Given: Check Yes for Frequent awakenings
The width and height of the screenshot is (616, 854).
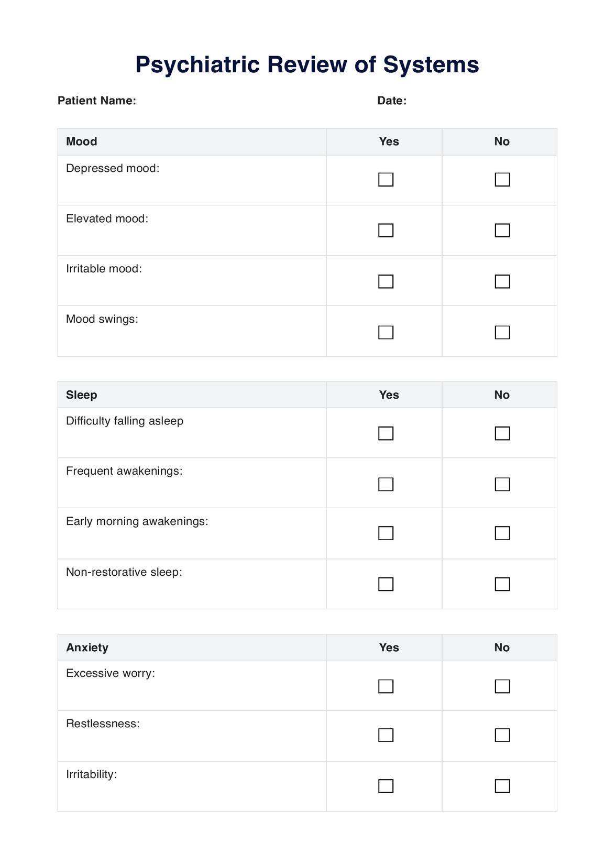Looking at the screenshot, I should pyautogui.click(x=386, y=484).
